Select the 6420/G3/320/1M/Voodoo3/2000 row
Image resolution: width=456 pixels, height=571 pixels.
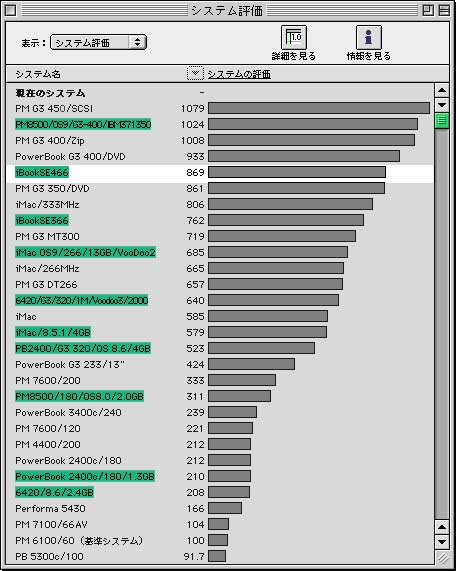220,300
